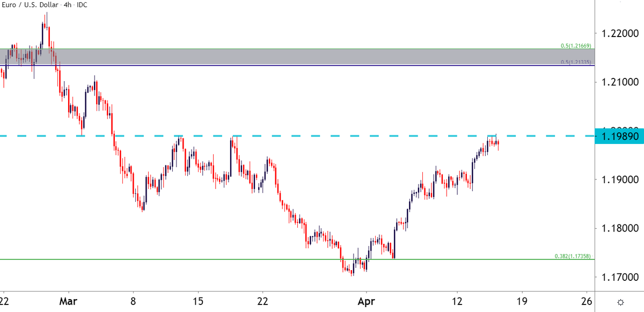The image size is (644, 312).
Task: Click the Mar date label on time axis
Action: (x=69, y=301)
